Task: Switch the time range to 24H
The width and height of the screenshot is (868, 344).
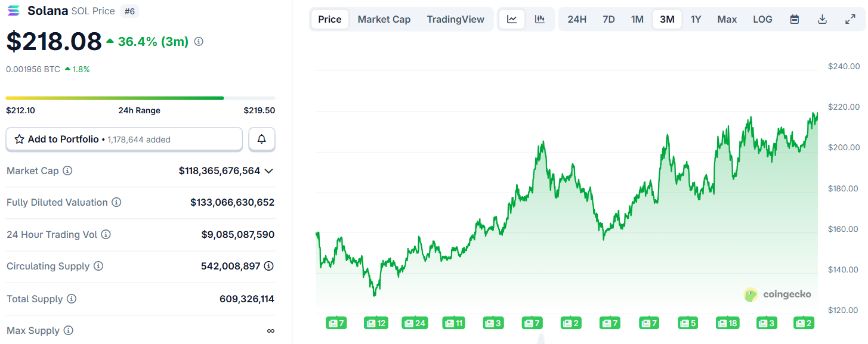Action: coord(576,18)
